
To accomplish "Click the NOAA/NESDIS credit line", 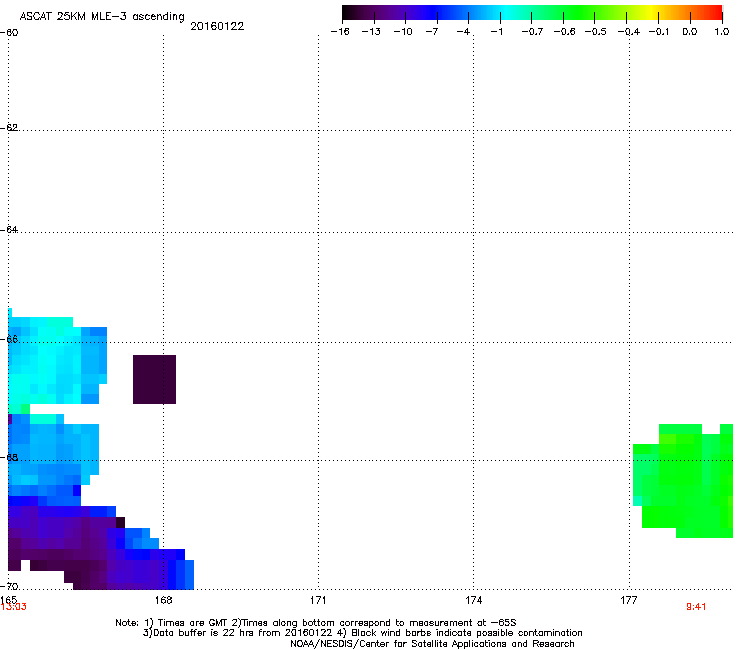I will tap(432, 644).
